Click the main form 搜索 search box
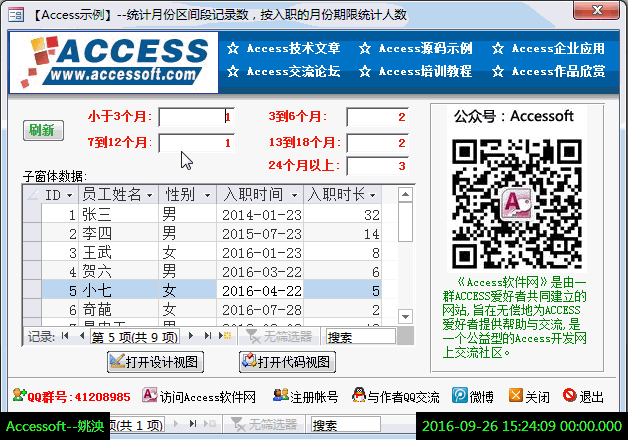Viewport: 628px width, 440px height. 346,424
